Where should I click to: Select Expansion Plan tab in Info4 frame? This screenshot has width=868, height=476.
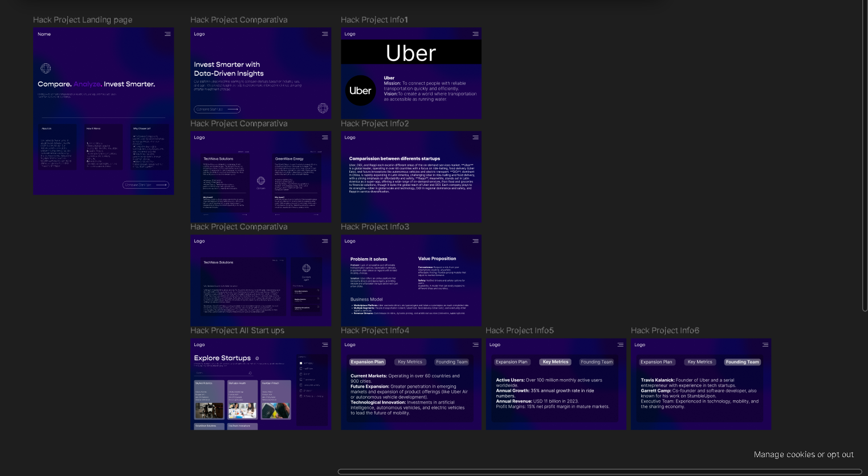point(367,362)
